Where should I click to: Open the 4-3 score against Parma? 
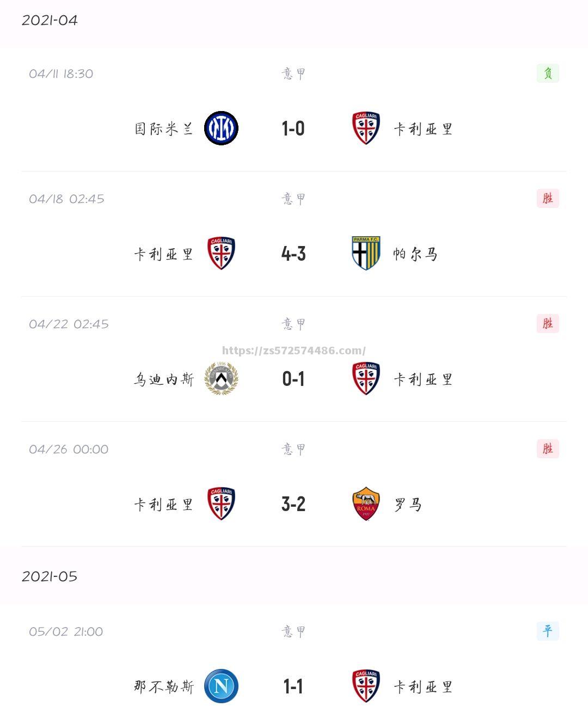click(x=293, y=254)
